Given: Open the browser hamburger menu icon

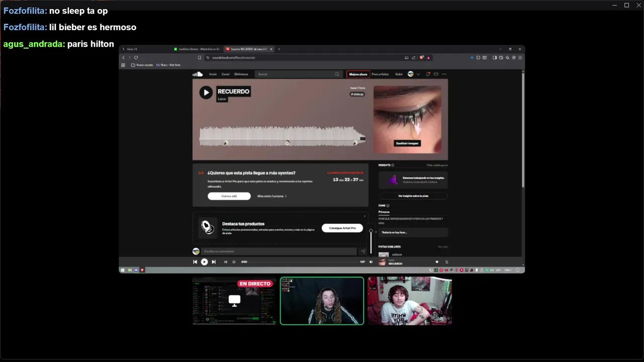Looking at the screenshot, I should [520, 58].
